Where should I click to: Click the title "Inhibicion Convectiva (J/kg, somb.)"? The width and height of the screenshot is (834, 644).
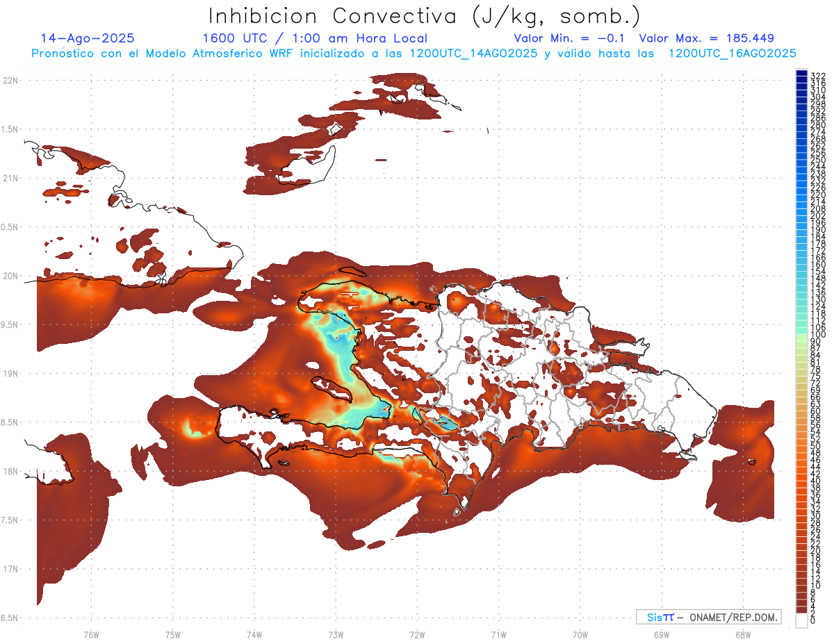coord(425,17)
